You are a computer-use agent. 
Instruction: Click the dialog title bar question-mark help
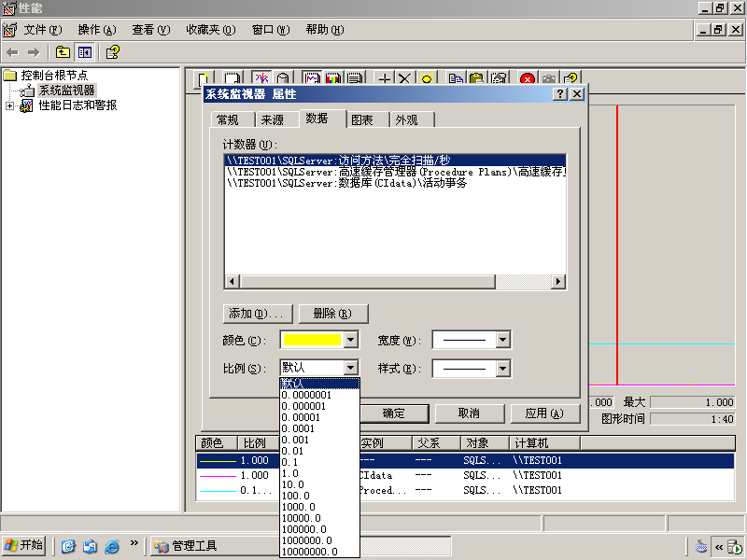click(559, 94)
